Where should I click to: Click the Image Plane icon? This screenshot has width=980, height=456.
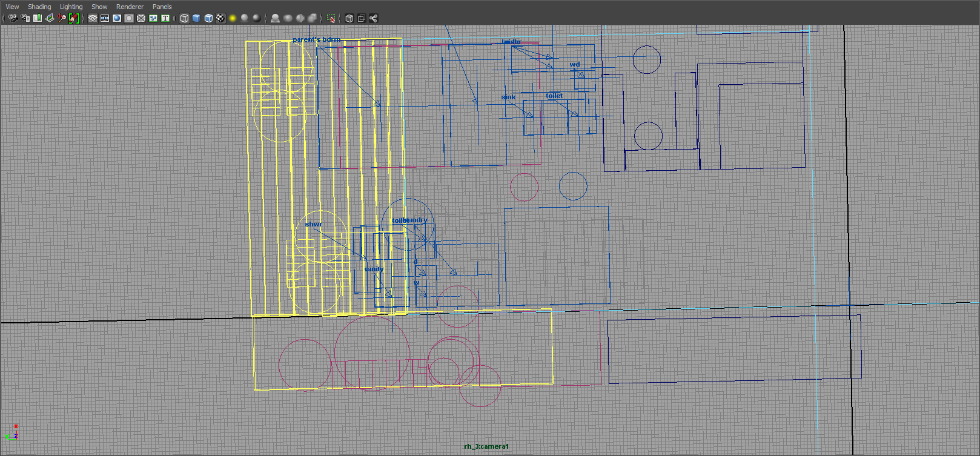(50, 18)
